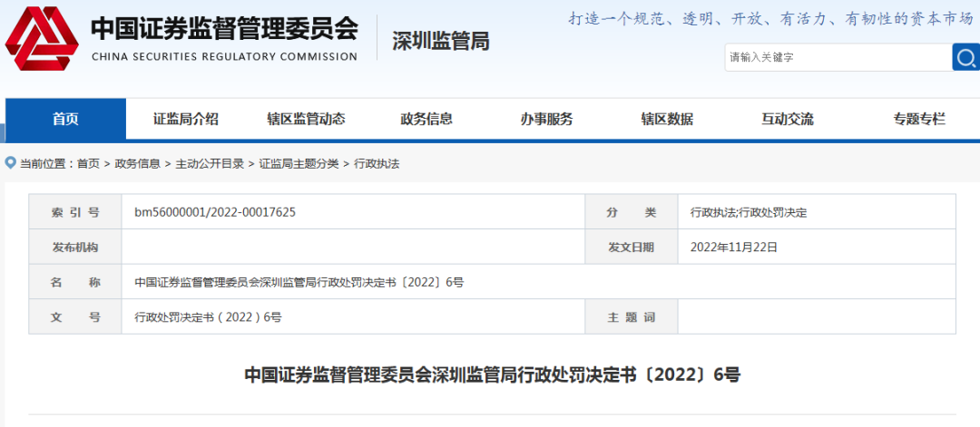Go to the 政务信息 navigation tab
Viewport: 980px width, 427px height.
coord(426,119)
